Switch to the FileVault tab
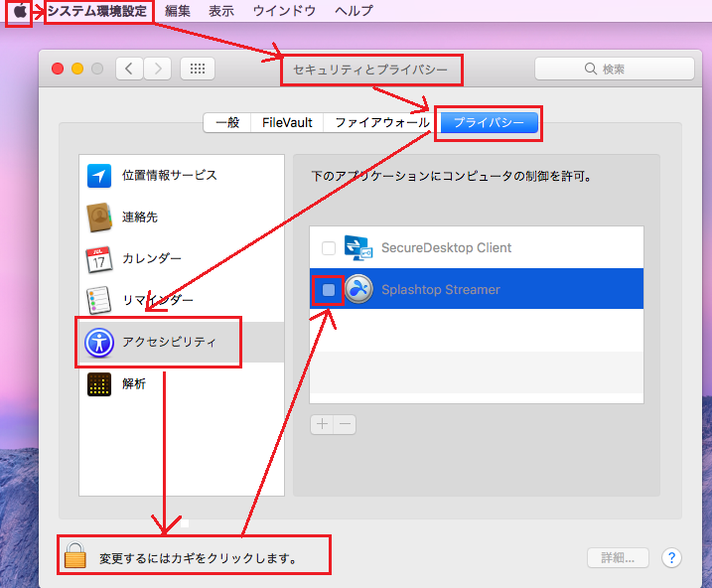The width and height of the screenshot is (712, 588). click(x=287, y=122)
